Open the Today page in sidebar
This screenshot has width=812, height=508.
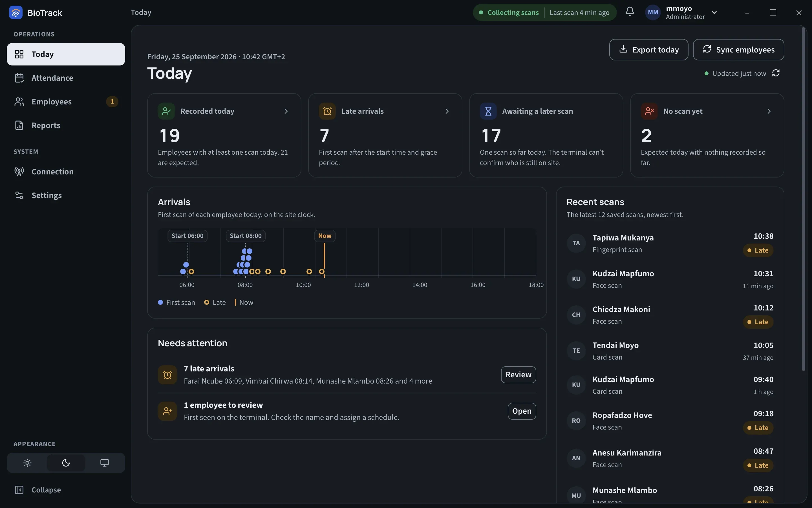pos(66,54)
